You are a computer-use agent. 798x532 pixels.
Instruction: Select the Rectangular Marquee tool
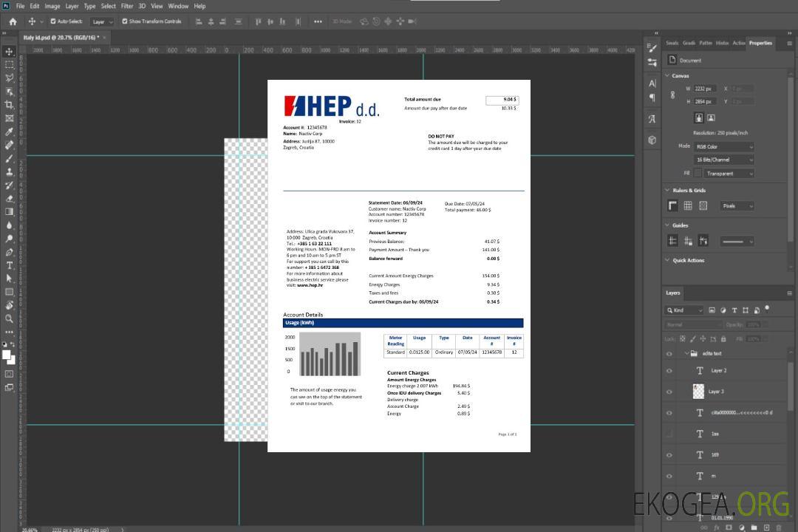(x=9, y=65)
